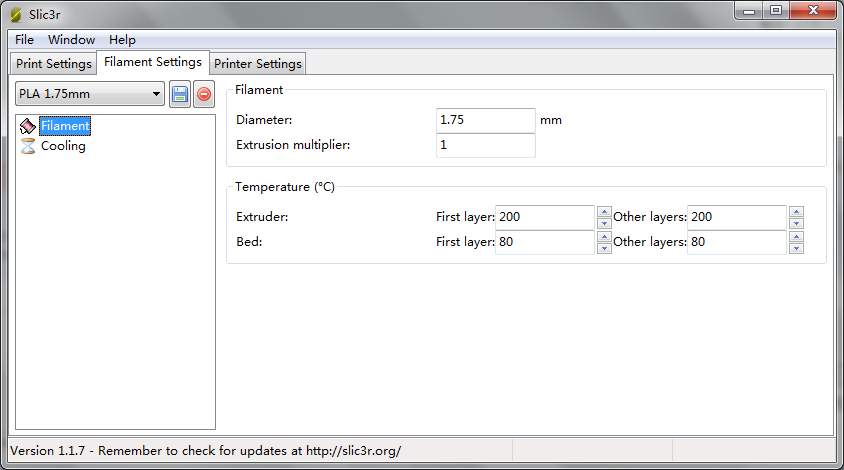This screenshot has width=844, height=470.
Task: Increase extruder first layer temperature
Action: pos(604,211)
